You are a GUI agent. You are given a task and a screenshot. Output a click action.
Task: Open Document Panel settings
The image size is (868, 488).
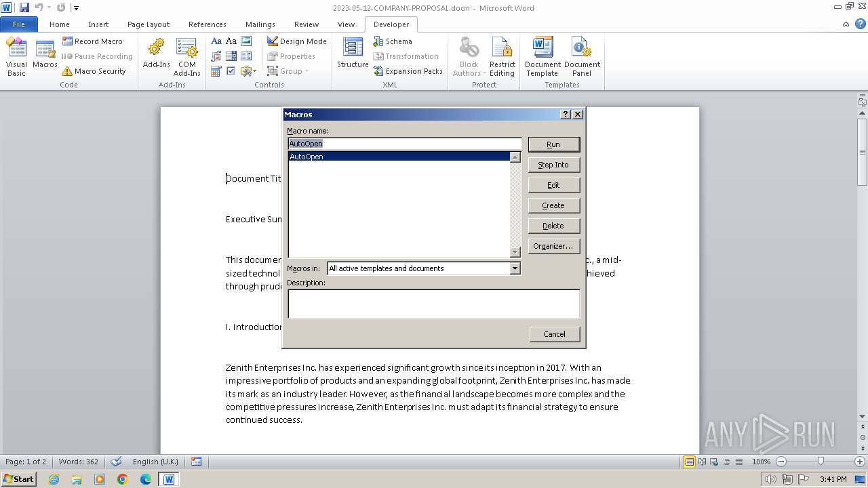(x=582, y=57)
